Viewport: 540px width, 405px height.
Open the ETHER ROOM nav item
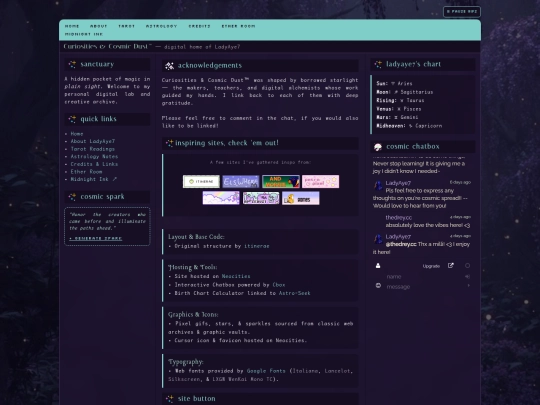(238, 26)
